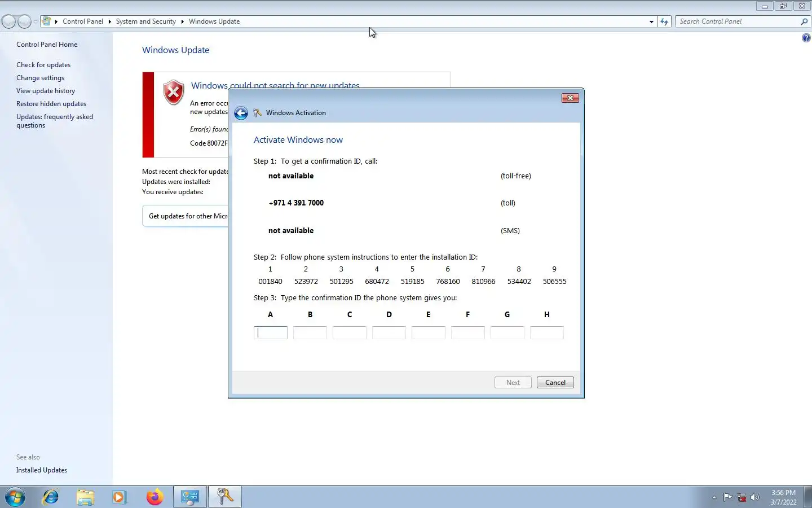Show hidden tray icons arrow
Image resolution: width=812 pixels, height=508 pixels.
[714, 497]
